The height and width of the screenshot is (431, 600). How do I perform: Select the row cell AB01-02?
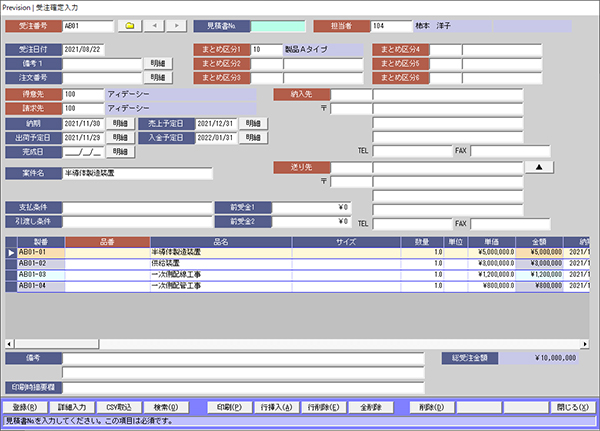tap(41, 264)
